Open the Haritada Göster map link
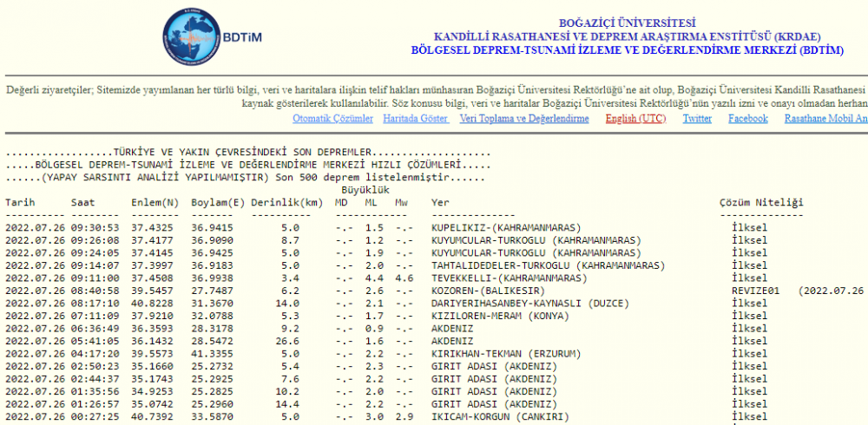This screenshot has width=868, height=425. tap(416, 119)
